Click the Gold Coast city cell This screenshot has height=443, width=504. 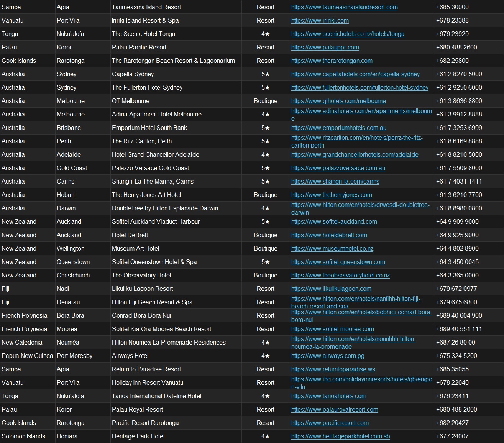(83, 168)
